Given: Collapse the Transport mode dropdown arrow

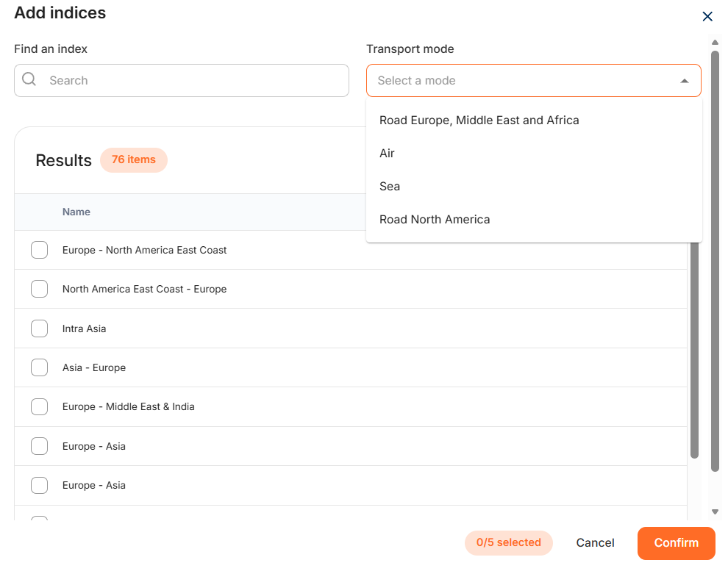Looking at the screenshot, I should click(x=684, y=81).
